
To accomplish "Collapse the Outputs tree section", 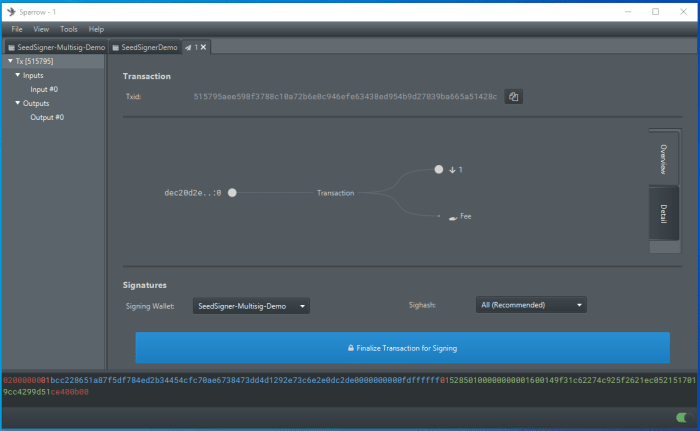I will click(17, 103).
